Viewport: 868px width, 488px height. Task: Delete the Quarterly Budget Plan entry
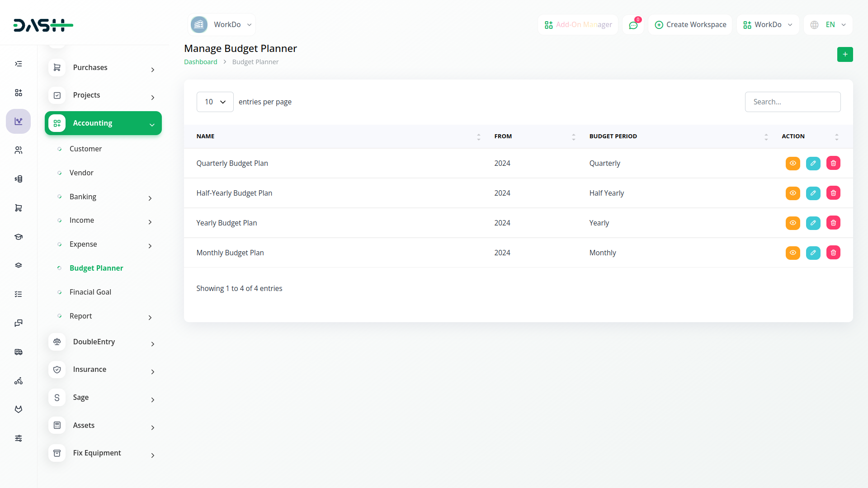[x=833, y=163]
